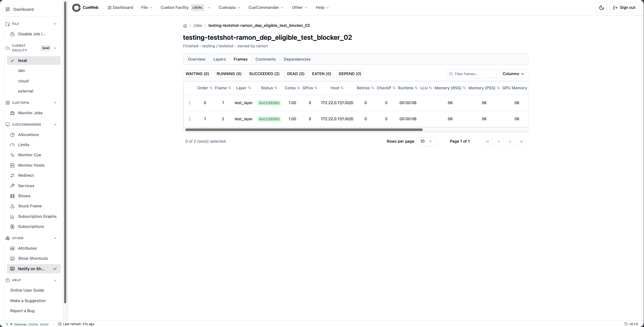Viewport: 644px width, 327px height.
Task: Select external facility in sidebar
Action: [x=34, y=91]
